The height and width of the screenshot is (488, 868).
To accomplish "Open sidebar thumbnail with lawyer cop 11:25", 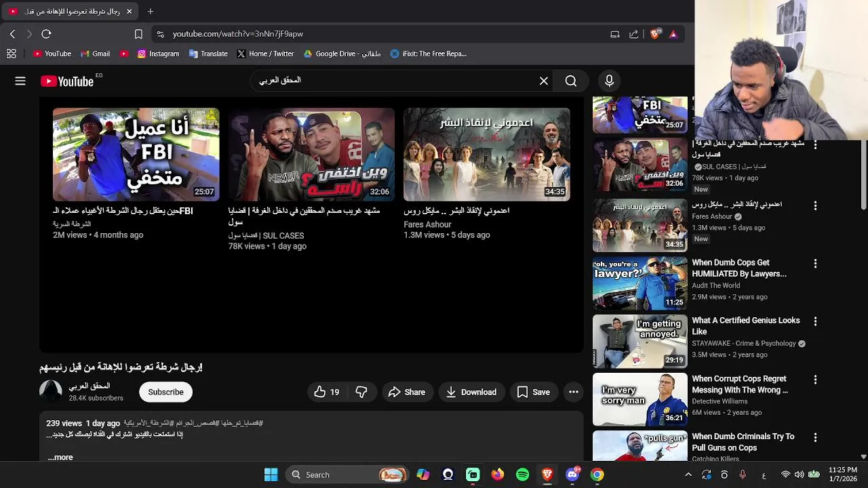I will click(x=639, y=283).
